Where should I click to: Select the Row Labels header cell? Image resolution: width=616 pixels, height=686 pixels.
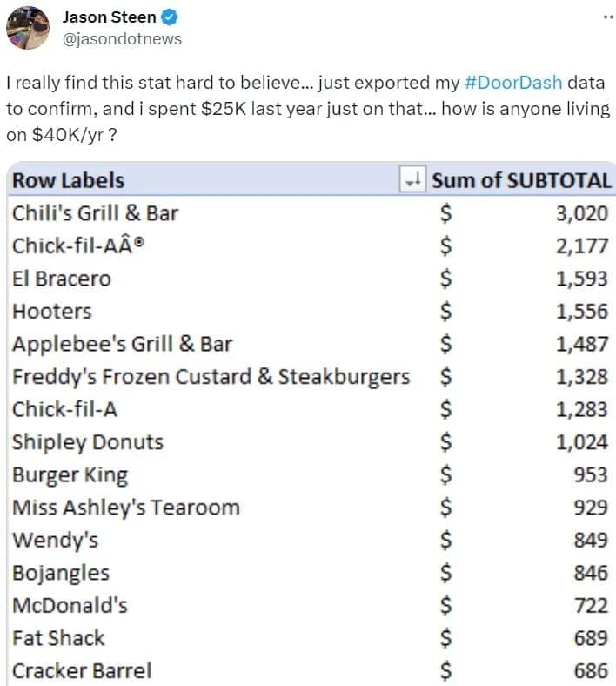(68, 181)
